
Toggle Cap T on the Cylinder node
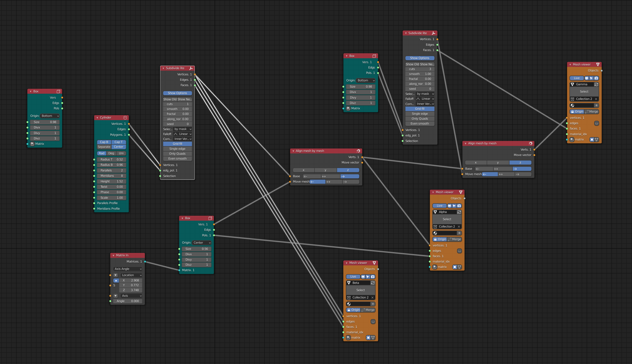coord(118,142)
